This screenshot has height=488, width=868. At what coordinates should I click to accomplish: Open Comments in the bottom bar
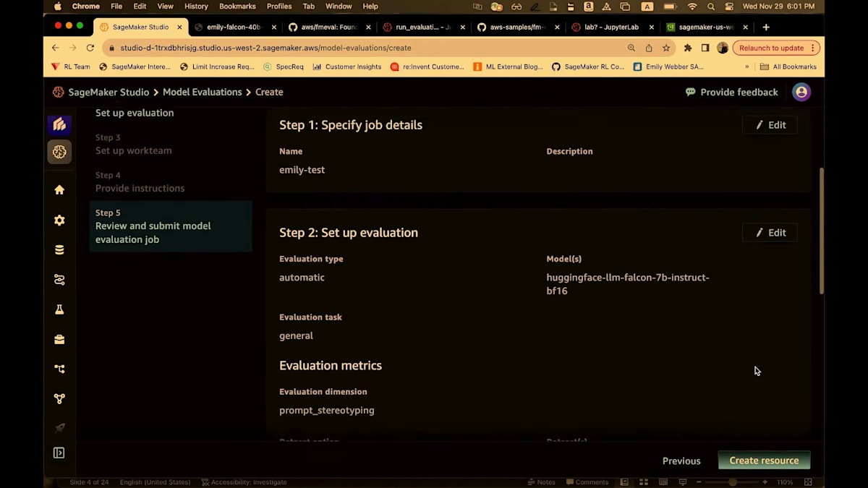(x=587, y=482)
